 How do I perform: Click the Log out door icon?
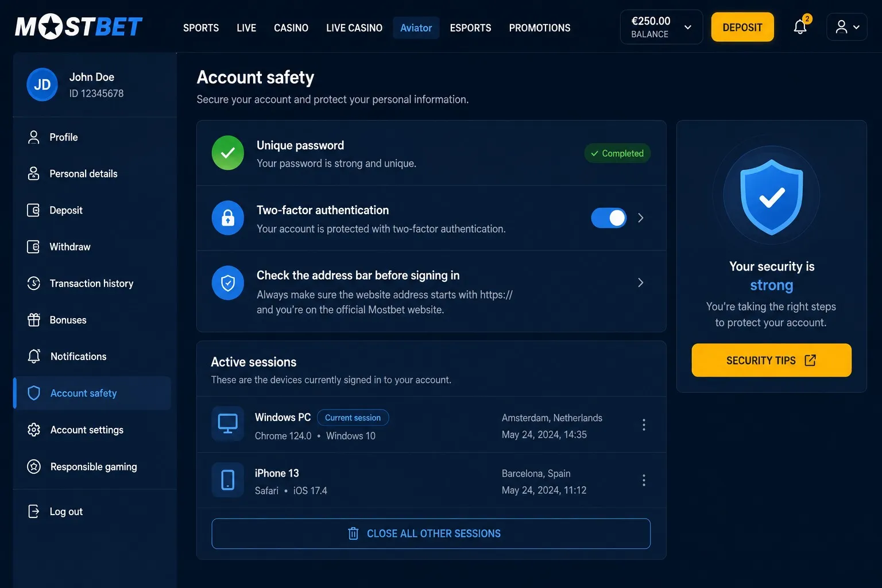[34, 511]
